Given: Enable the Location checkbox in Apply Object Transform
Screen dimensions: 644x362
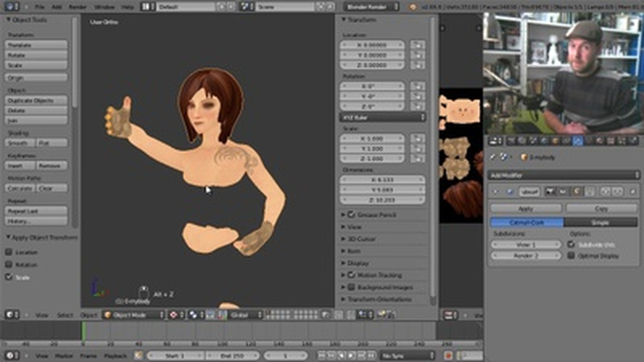Looking at the screenshot, I should pos(9,252).
